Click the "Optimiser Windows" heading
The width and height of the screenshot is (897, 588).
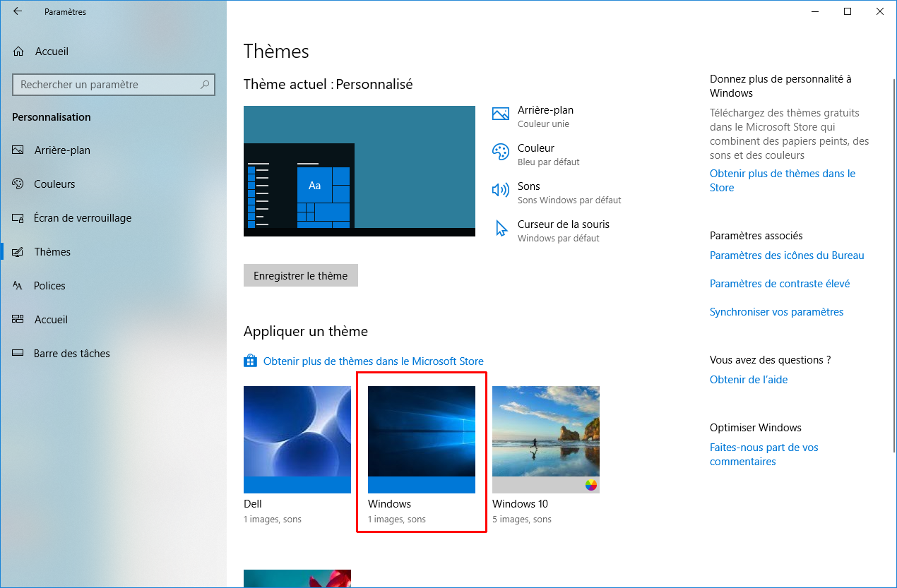(x=756, y=428)
